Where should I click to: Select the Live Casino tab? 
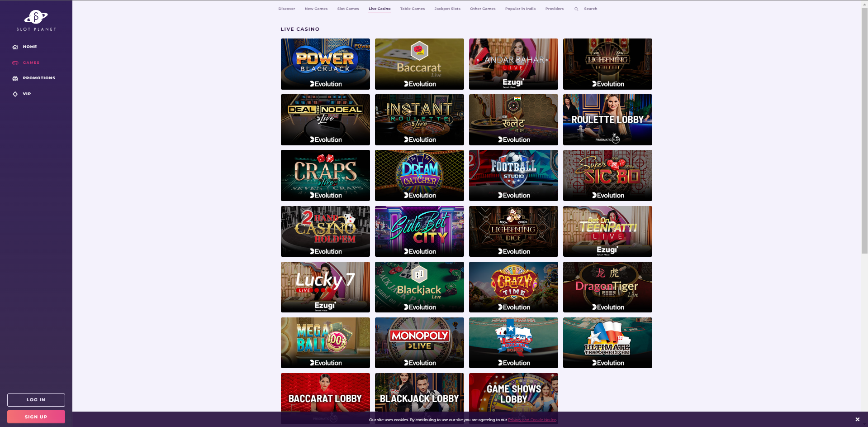coord(379,9)
